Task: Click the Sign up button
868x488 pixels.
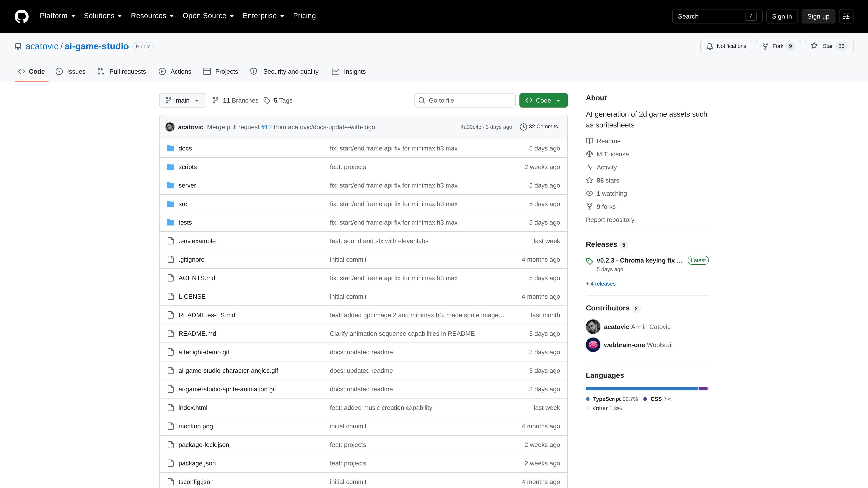Action: (818, 16)
